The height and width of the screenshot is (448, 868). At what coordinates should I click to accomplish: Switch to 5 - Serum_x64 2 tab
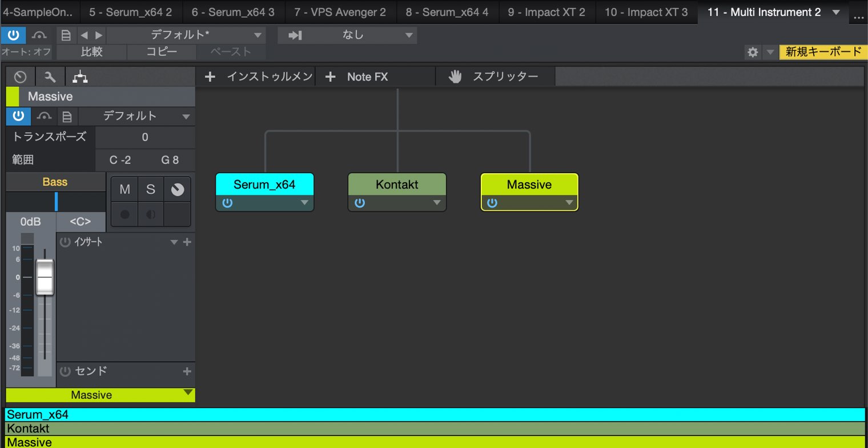click(x=131, y=12)
